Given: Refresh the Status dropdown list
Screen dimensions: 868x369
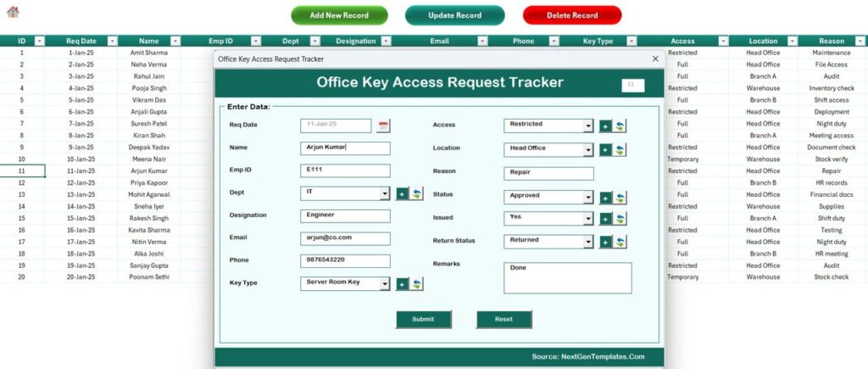Looking at the screenshot, I should click(x=620, y=198).
